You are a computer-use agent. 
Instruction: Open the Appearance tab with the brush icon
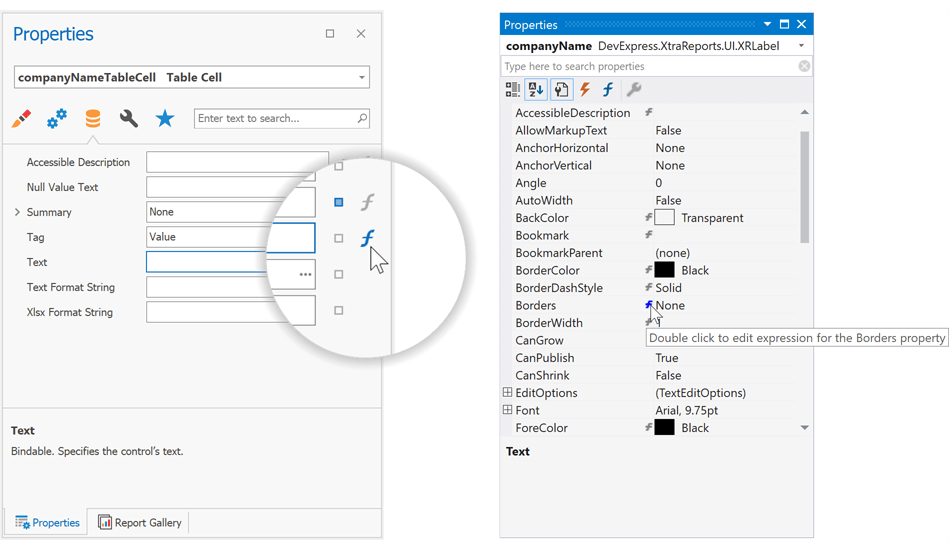(x=21, y=119)
